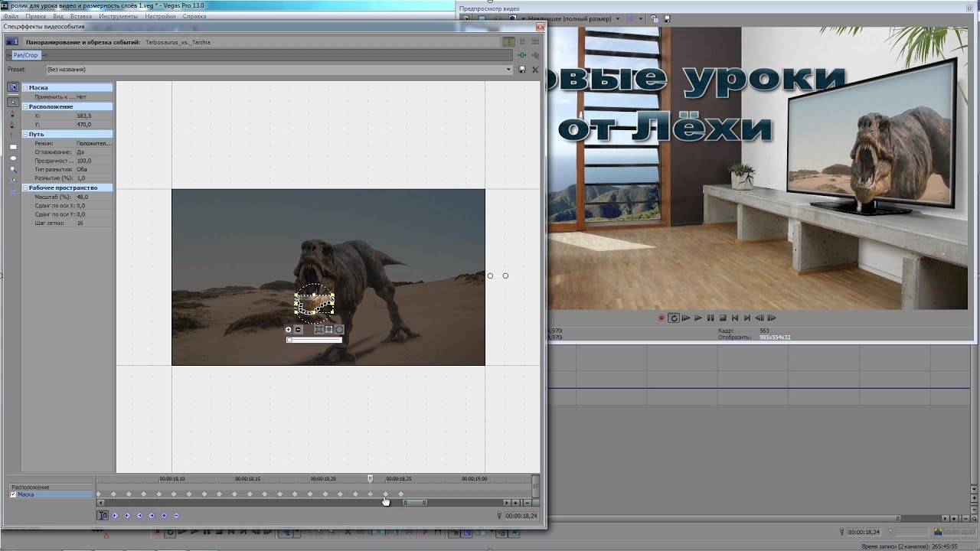Open the Вставка menu

tap(80, 16)
